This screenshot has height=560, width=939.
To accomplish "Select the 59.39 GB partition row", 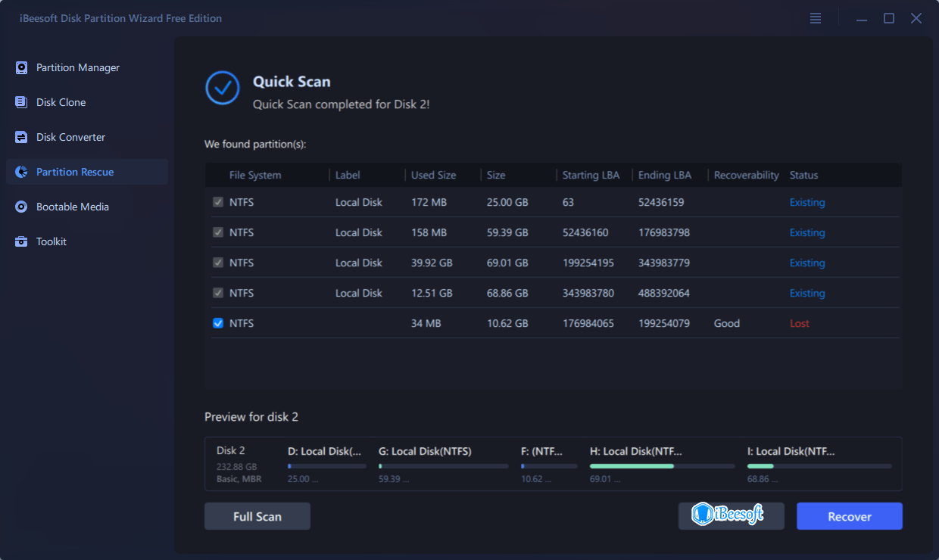I will coord(507,232).
